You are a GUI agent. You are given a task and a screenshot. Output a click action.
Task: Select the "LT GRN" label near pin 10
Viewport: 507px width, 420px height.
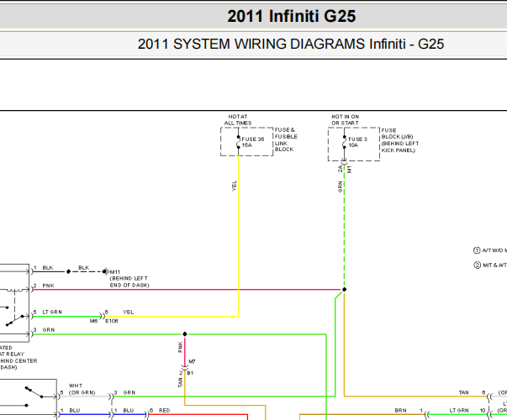[459, 410]
